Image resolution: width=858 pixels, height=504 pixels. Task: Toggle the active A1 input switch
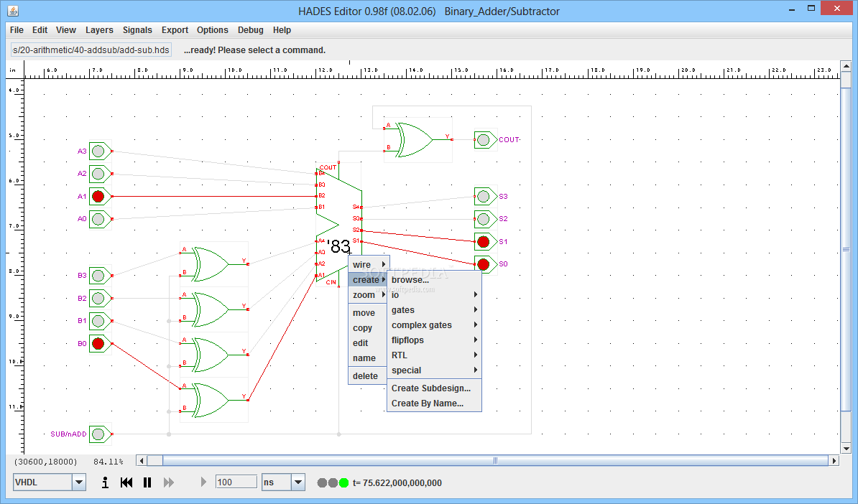[x=98, y=196]
